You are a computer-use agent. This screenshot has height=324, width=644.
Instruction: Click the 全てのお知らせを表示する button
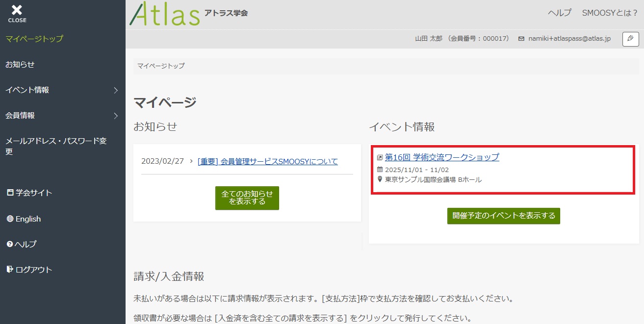247,198
